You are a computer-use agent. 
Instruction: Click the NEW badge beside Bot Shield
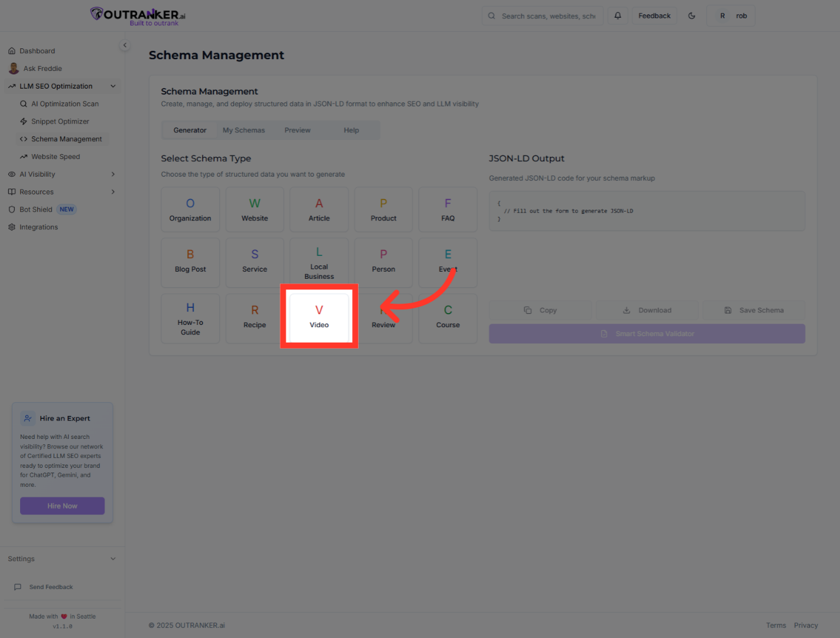[x=67, y=210]
